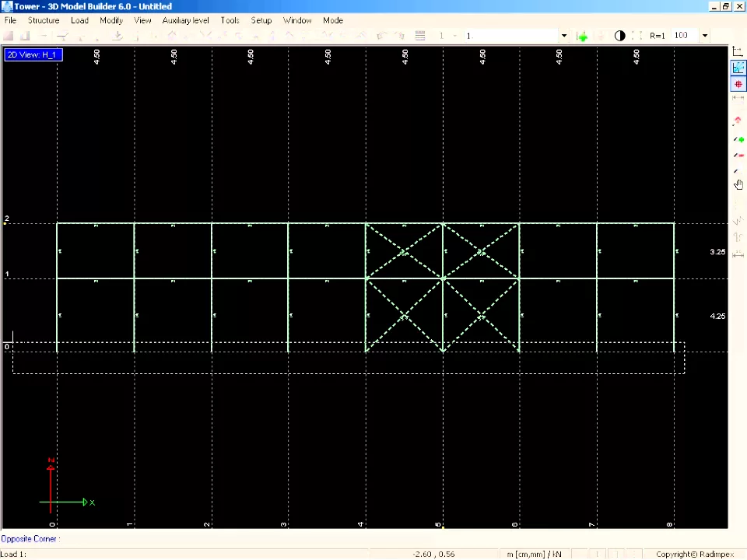Click the dimension line icon below the hand tool
Screen dimensions: 747x560
coord(738,255)
